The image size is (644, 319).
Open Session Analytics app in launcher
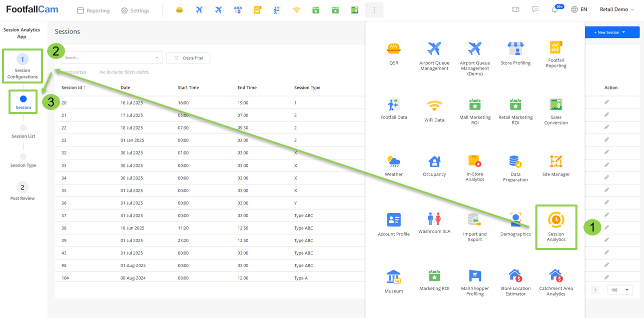(x=555, y=226)
